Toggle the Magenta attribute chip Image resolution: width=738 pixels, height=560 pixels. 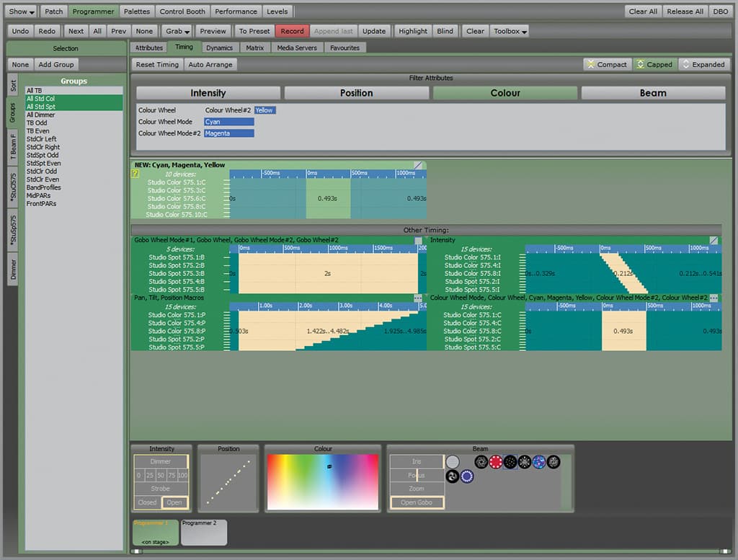coord(229,133)
